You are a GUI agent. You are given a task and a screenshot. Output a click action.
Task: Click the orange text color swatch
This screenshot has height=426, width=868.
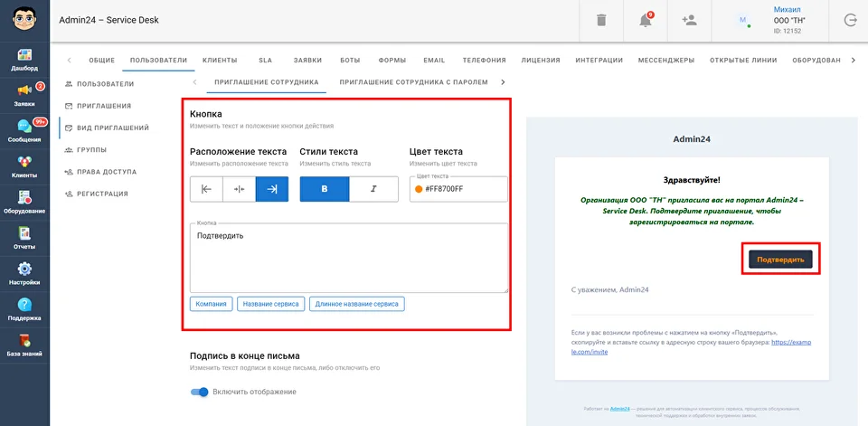pos(419,189)
